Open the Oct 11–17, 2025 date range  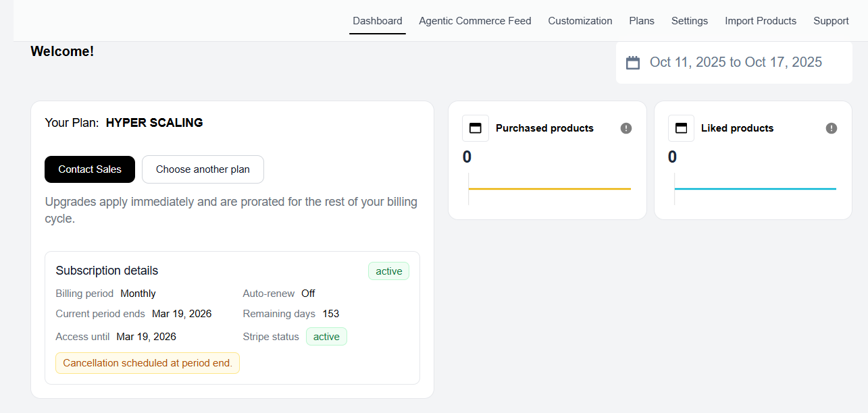coord(735,63)
